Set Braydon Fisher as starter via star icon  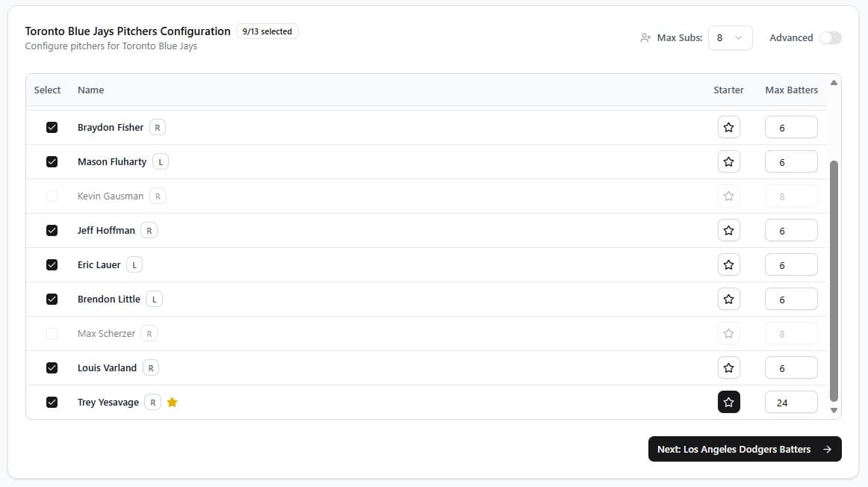click(x=728, y=128)
